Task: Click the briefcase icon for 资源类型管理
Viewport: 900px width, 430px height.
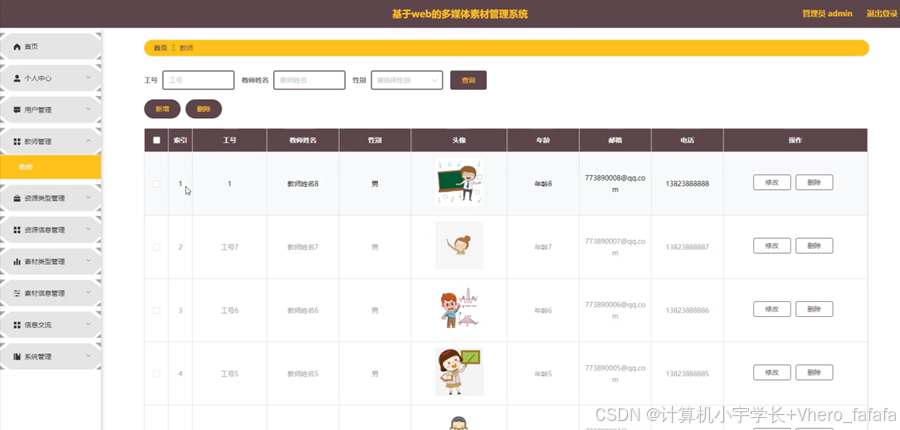Action: [17, 198]
